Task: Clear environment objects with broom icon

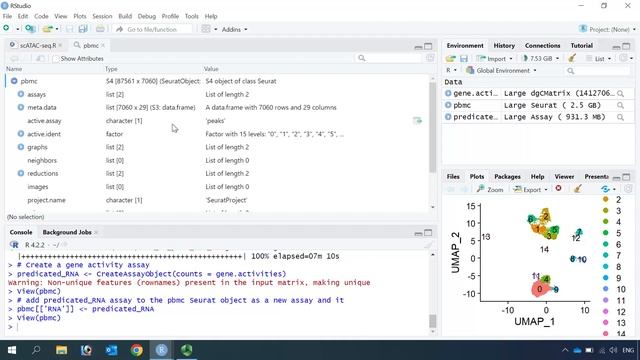Action: point(572,58)
